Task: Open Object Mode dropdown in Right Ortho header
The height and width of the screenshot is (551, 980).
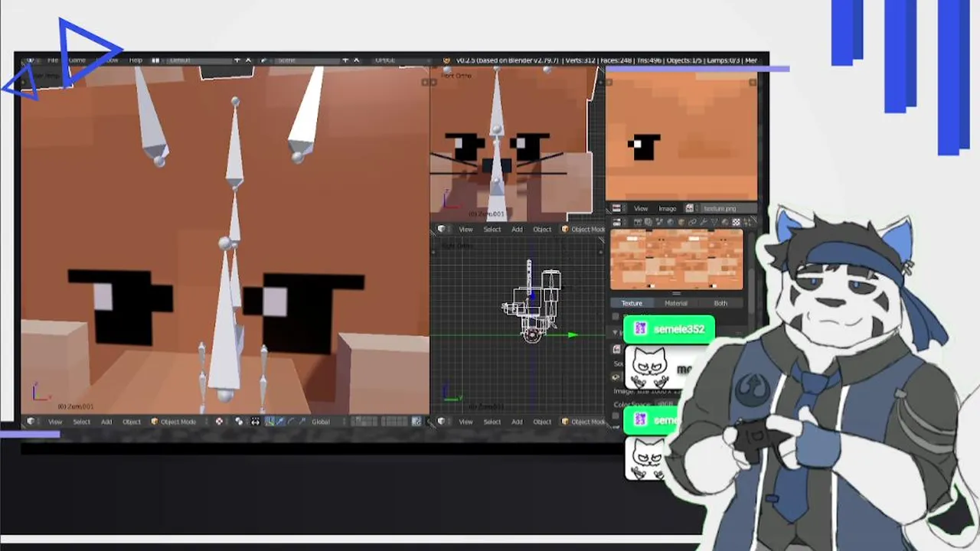Action: (583, 422)
